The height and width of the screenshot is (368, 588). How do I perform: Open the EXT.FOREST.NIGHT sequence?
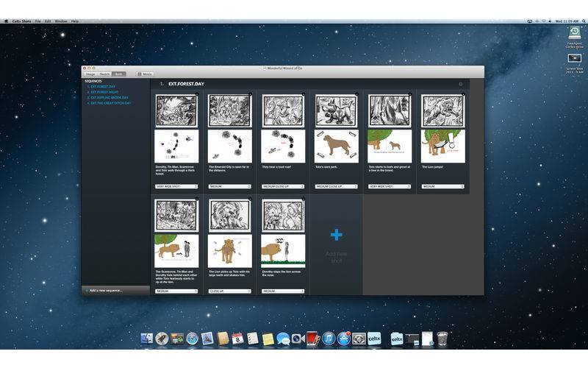point(103,92)
